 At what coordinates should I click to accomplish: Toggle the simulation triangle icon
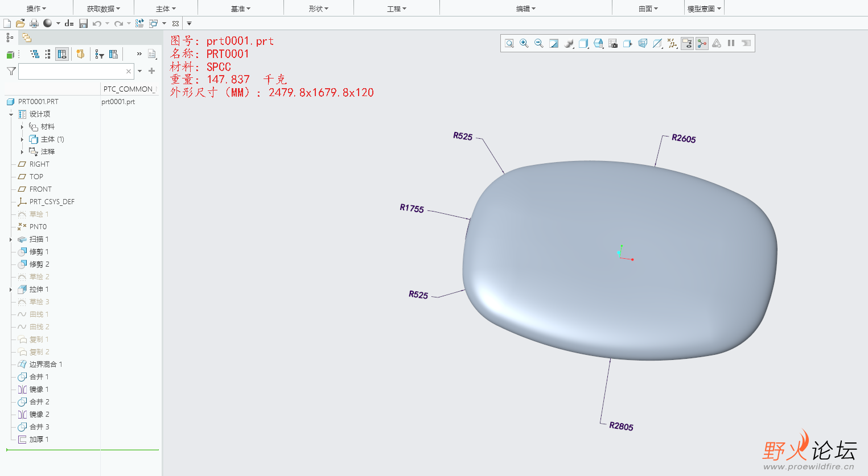pos(717,43)
